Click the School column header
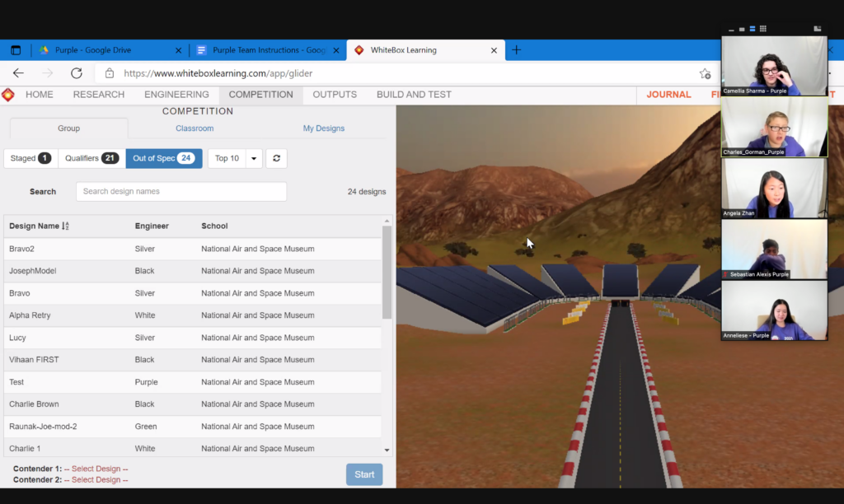This screenshot has height=504, width=844. tap(214, 226)
